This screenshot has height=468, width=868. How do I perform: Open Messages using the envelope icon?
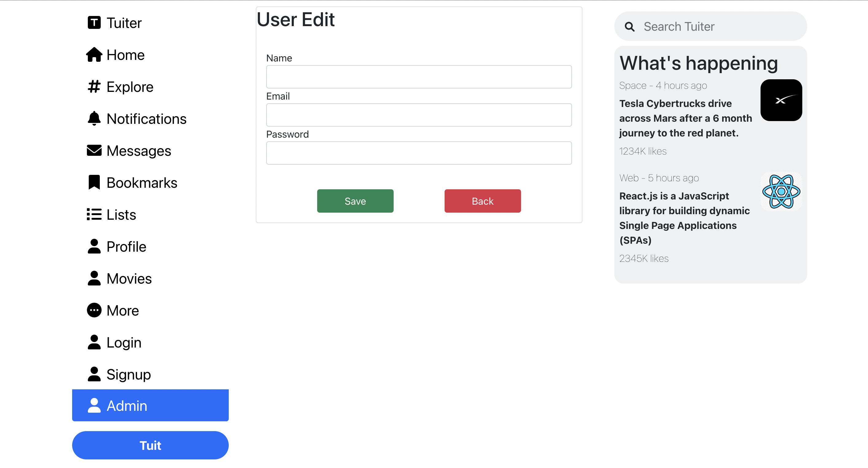click(94, 150)
